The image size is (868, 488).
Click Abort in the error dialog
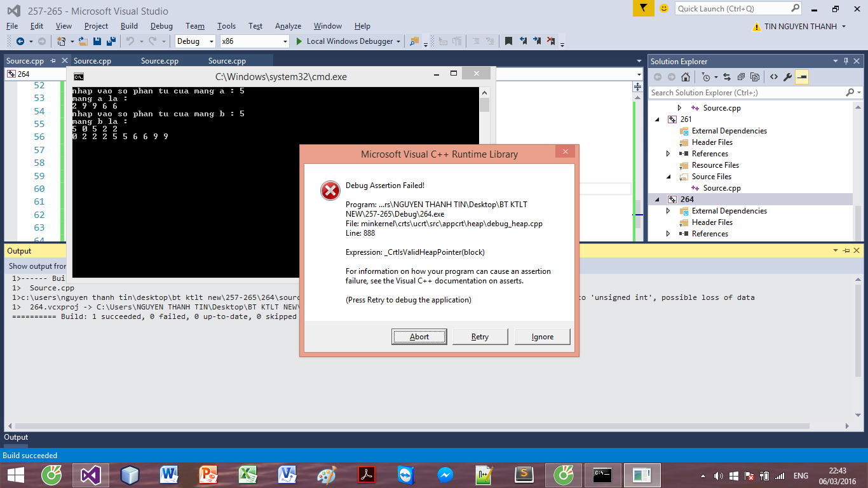pyautogui.click(x=419, y=337)
